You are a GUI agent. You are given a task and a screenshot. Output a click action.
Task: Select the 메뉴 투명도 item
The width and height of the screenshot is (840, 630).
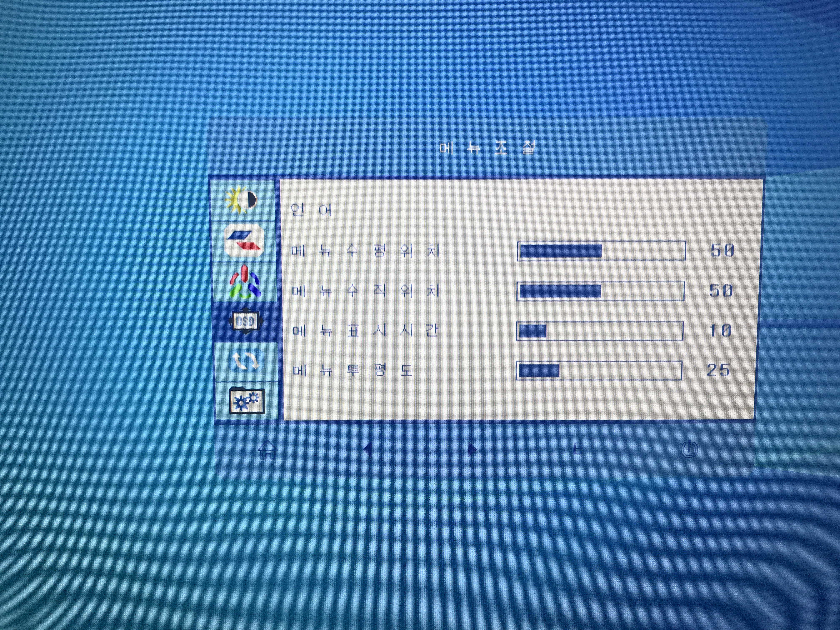pos(352,370)
